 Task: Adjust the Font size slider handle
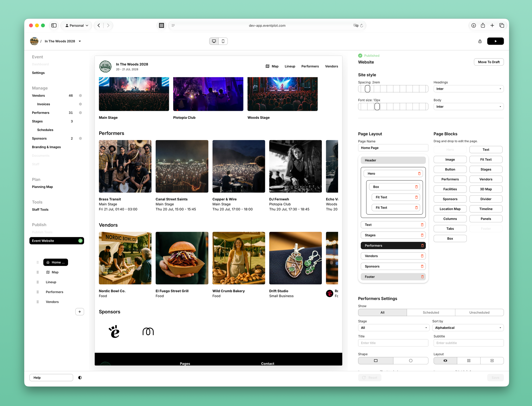[x=377, y=107]
